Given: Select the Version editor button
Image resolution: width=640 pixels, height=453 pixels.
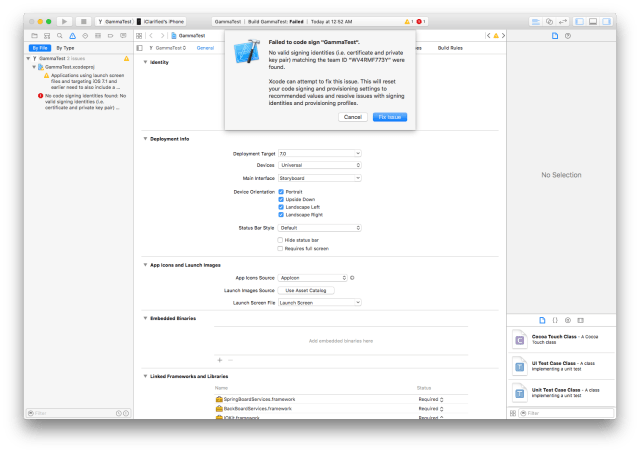Looking at the screenshot, I should [562, 22].
